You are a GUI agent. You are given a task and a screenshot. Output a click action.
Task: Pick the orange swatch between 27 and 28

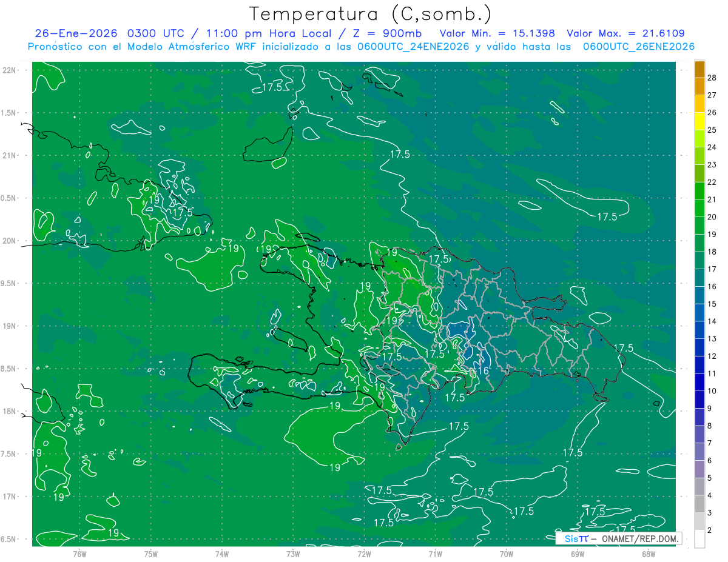(699, 87)
